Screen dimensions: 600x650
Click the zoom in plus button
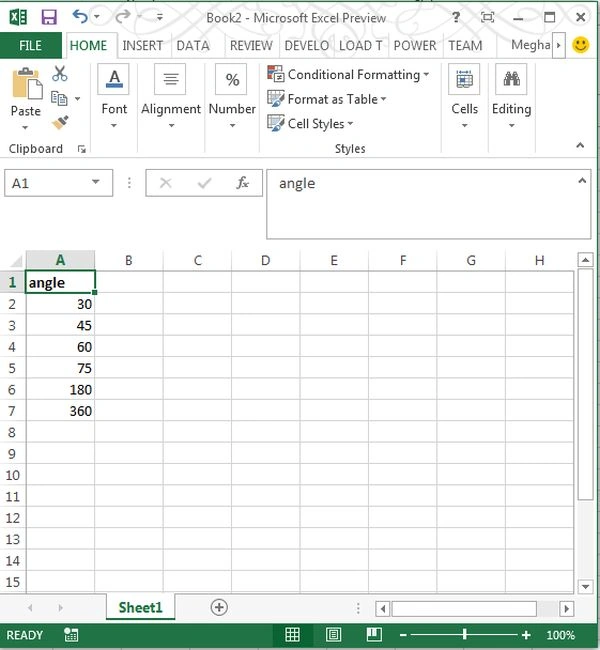[x=526, y=635]
